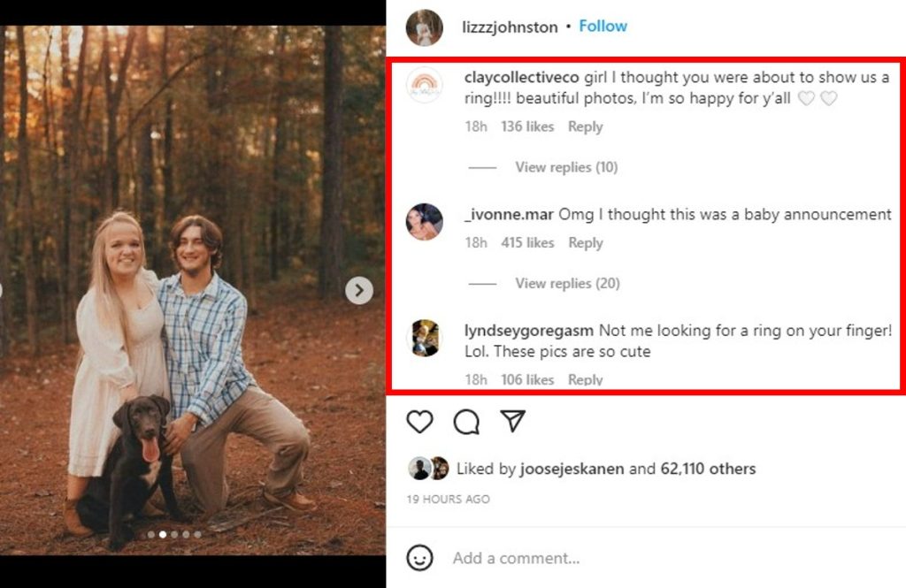Open claycollectiveco avatar
Image resolution: width=906 pixels, height=588 pixels.
(424, 86)
